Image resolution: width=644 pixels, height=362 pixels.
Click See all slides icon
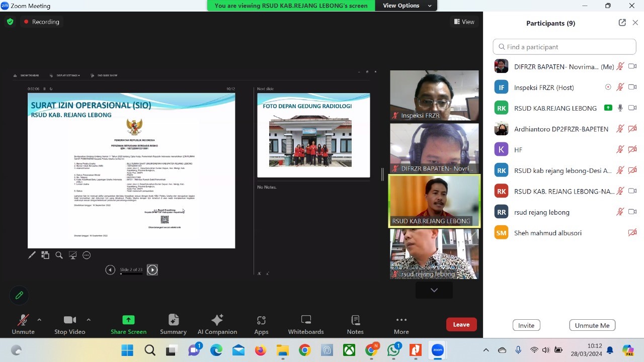coord(45,255)
